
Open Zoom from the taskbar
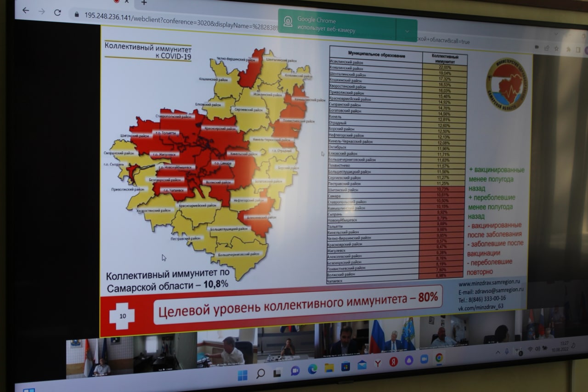(x=424, y=359)
